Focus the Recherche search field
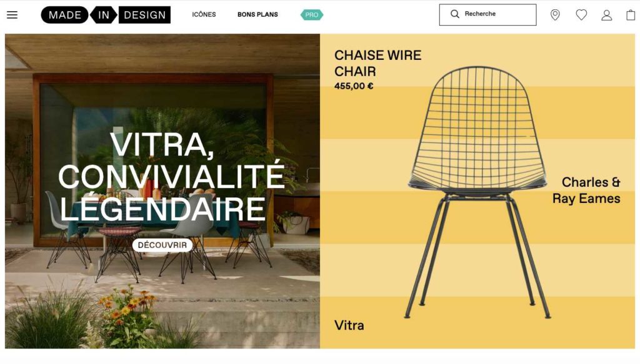Screen dimensions: 640x364 point(487,15)
